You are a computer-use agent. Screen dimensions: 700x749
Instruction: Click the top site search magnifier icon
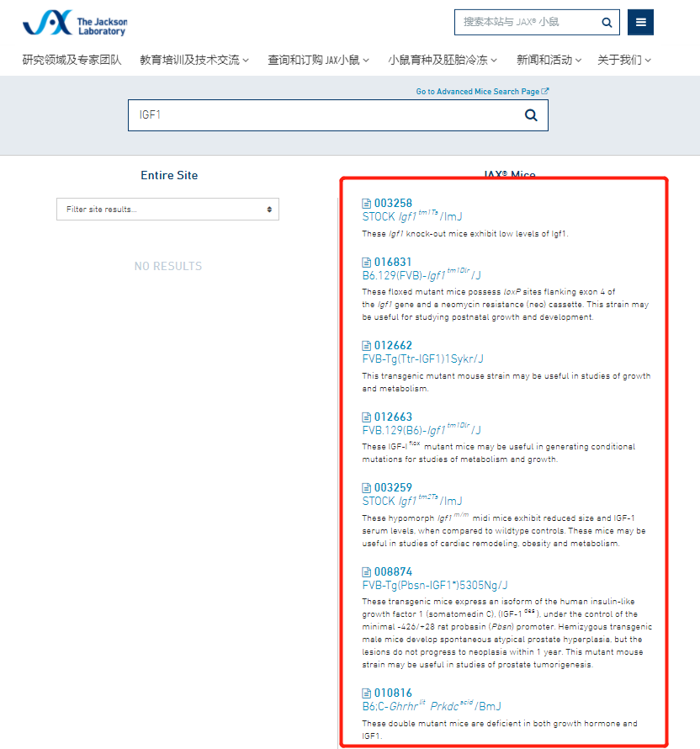[607, 23]
